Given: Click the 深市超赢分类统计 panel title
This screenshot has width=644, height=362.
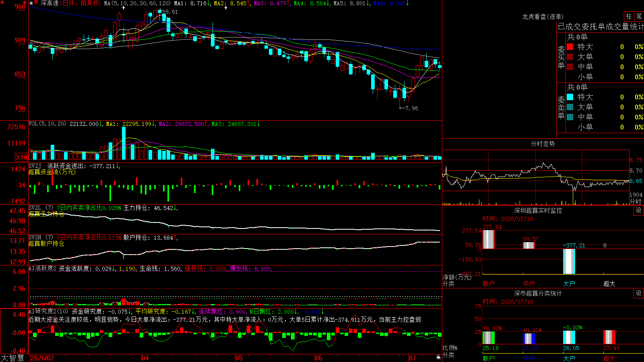Looking at the screenshot, I should tap(538, 293).
